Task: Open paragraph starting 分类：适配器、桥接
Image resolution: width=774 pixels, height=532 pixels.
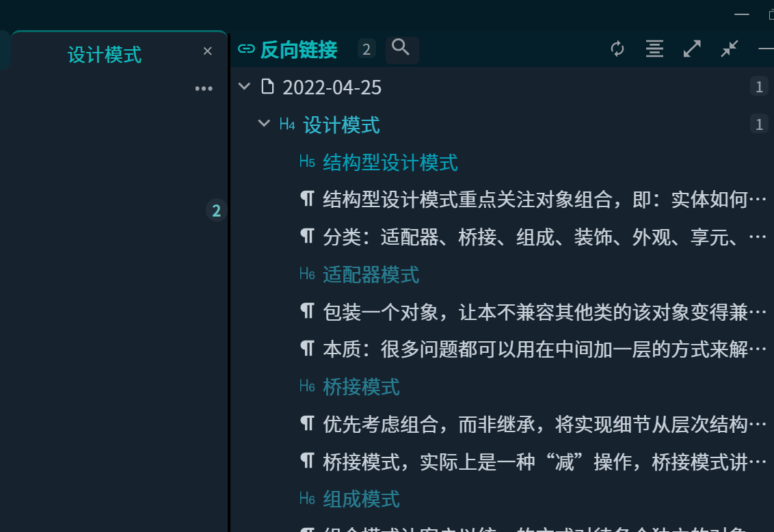Action: 544,237
